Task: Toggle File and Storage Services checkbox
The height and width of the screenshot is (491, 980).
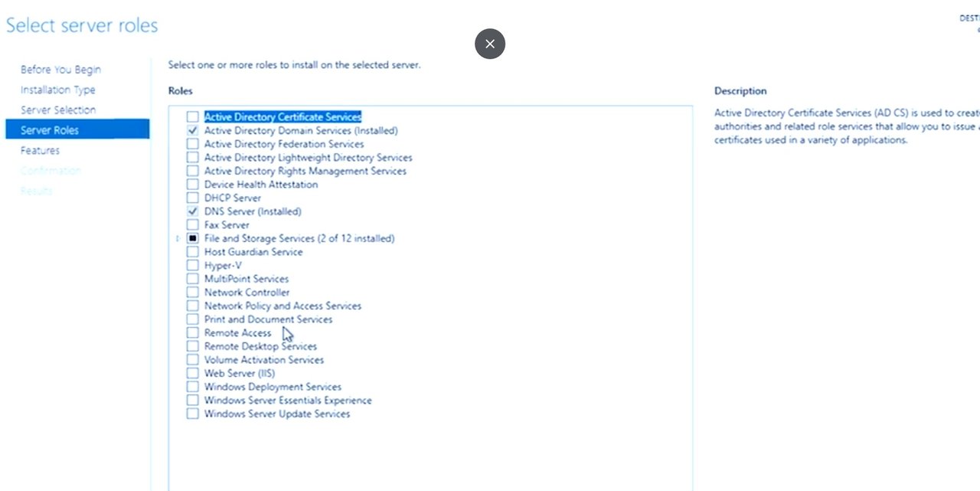Action: tap(192, 238)
